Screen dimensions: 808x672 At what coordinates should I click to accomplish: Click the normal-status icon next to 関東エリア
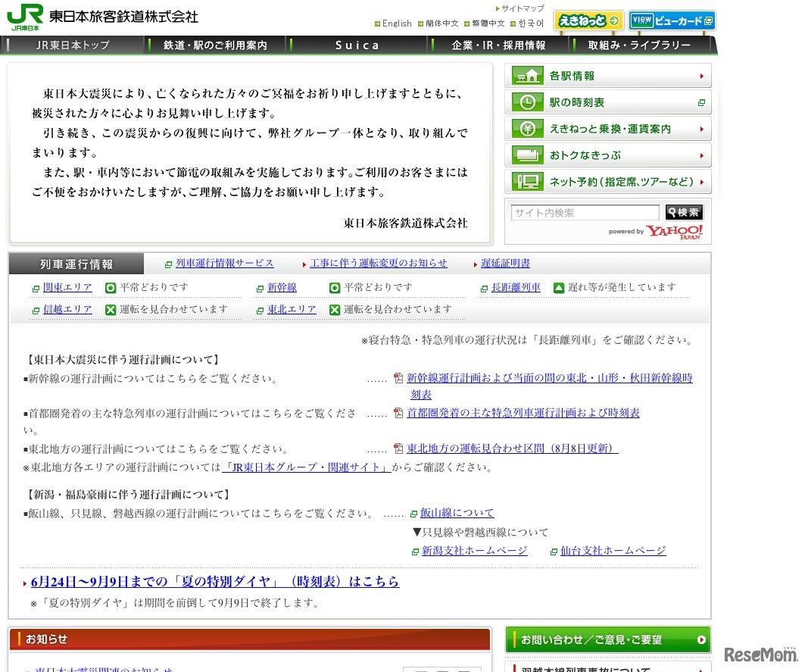[111, 288]
